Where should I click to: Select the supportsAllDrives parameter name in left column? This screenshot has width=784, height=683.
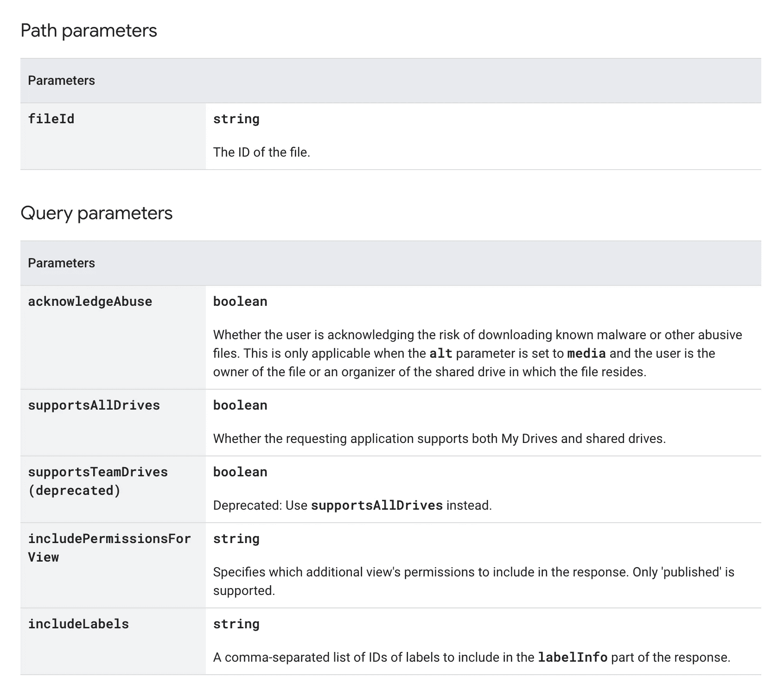(x=94, y=405)
